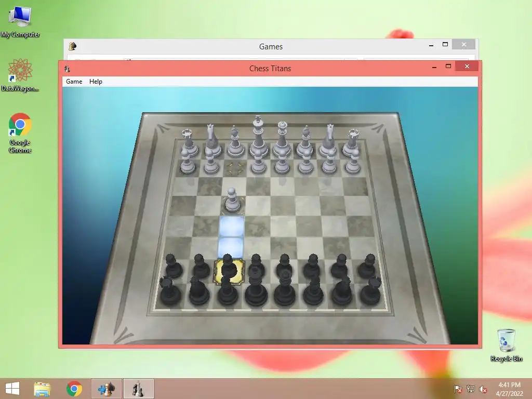
Task: Select the rightmost white pawn
Action: point(353,162)
